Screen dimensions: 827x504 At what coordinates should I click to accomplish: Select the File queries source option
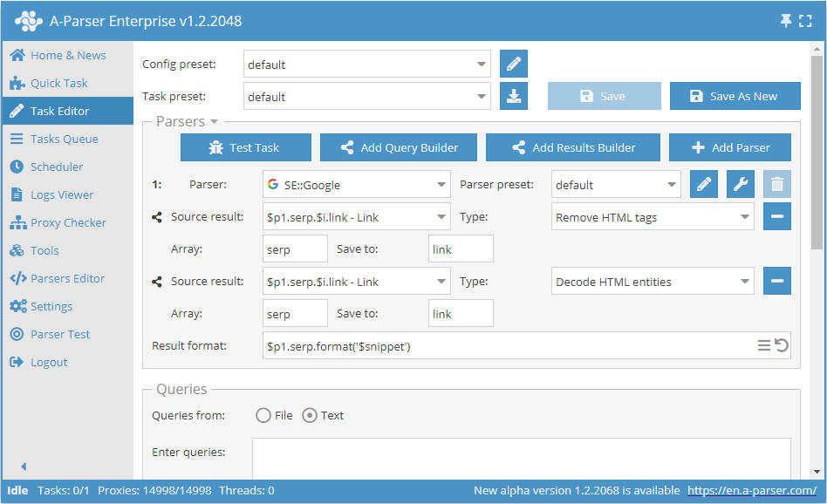pyautogui.click(x=263, y=416)
